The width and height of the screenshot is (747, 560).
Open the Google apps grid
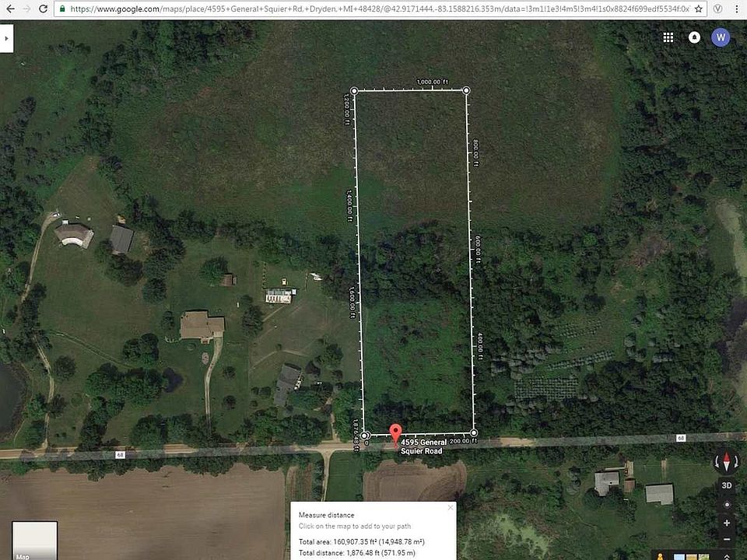point(668,37)
